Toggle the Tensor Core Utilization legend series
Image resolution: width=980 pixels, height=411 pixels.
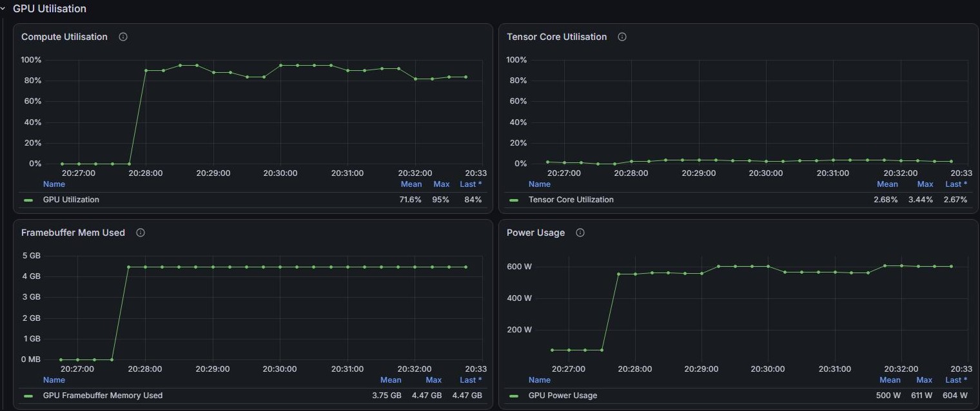[x=571, y=200]
